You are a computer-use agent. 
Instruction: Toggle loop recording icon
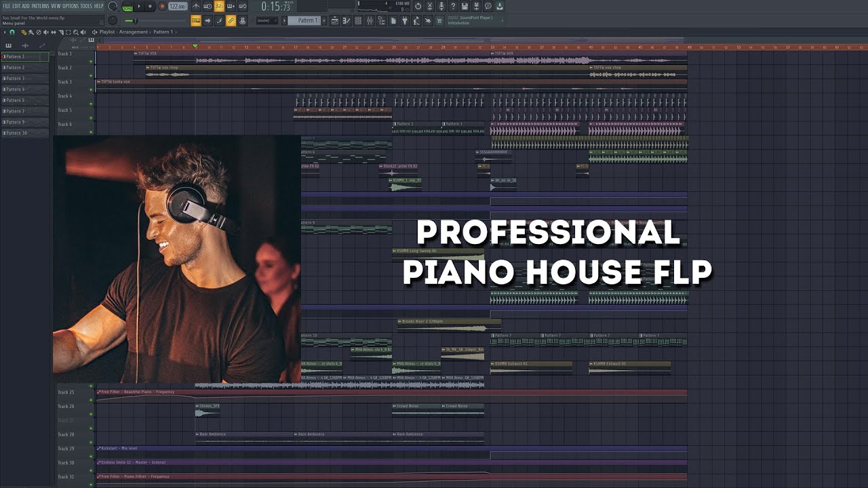(243, 6)
